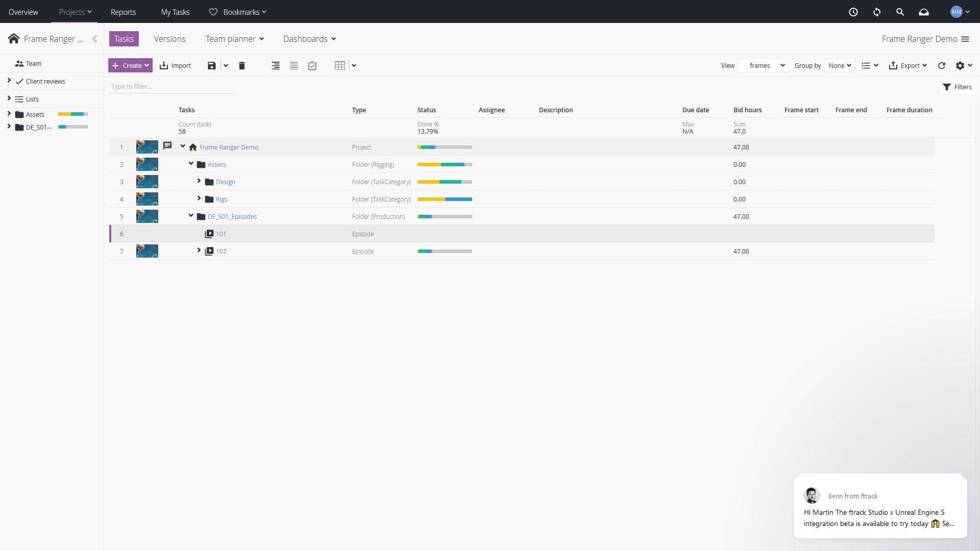
Task: Click the global search magnifier icon
Action: point(900,12)
